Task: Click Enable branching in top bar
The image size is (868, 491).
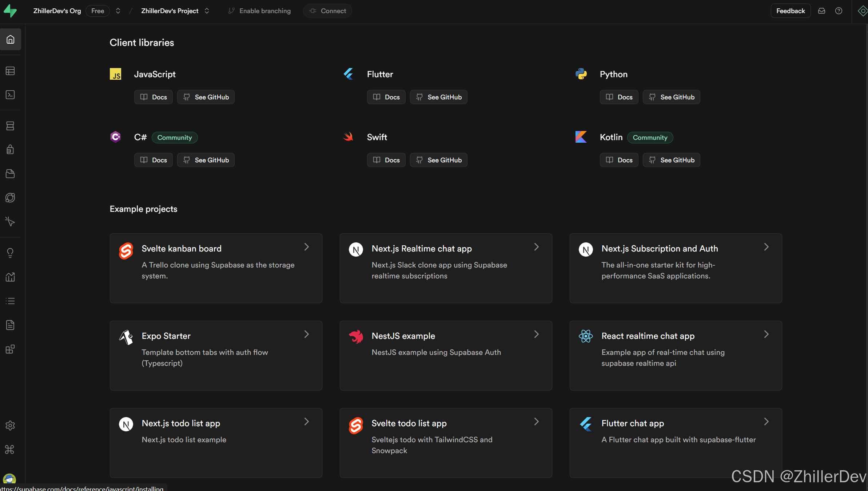Action: click(259, 11)
